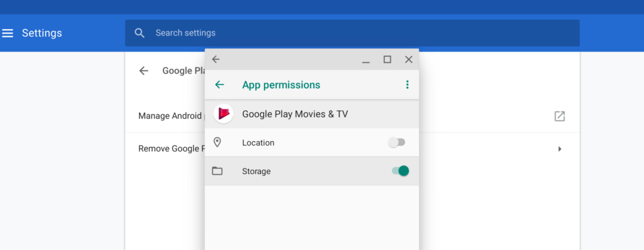The height and width of the screenshot is (250, 644).
Task: Click the back arrow in popup title bar
Action: click(x=216, y=60)
